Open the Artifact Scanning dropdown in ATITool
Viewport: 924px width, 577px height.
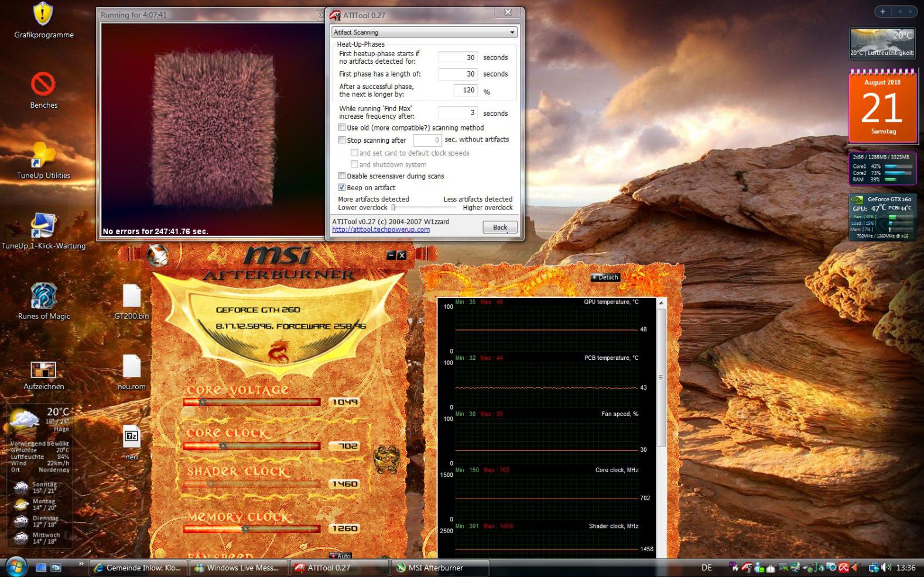click(425, 32)
